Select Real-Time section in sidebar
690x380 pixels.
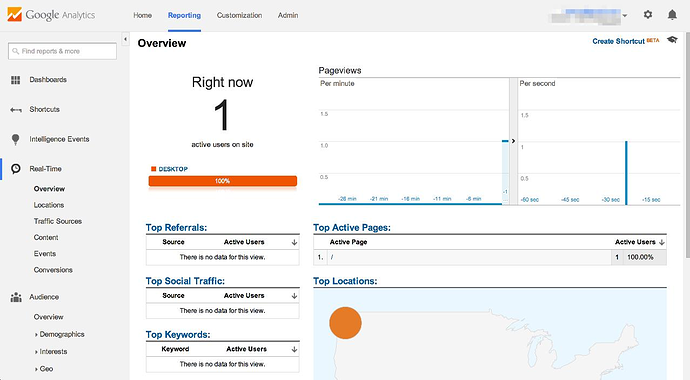(45, 169)
